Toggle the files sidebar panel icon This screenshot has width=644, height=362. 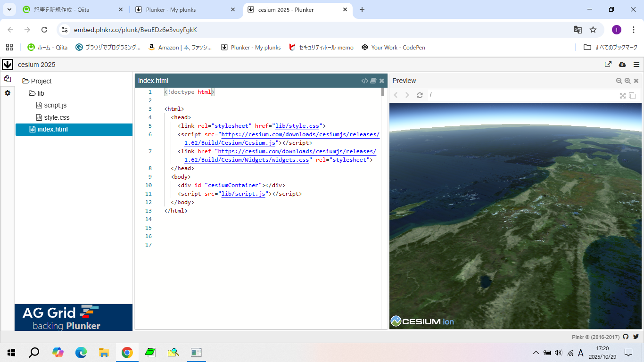tap(8, 79)
